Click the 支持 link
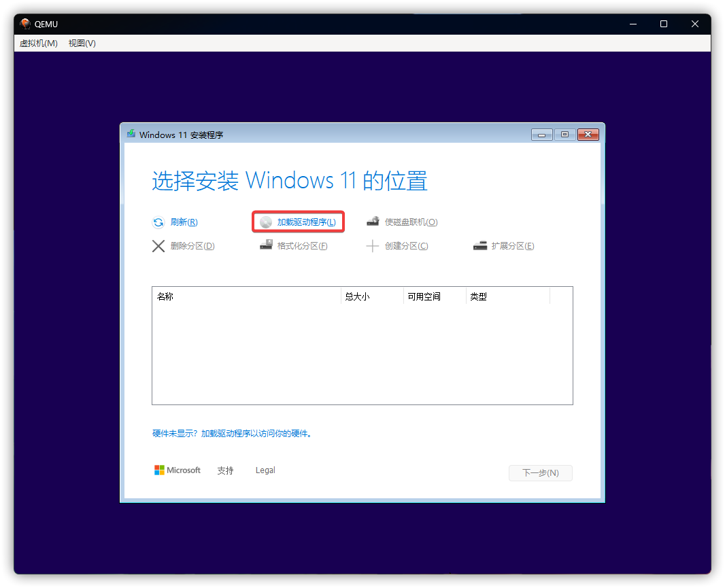The image size is (725, 588). (225, 470)
